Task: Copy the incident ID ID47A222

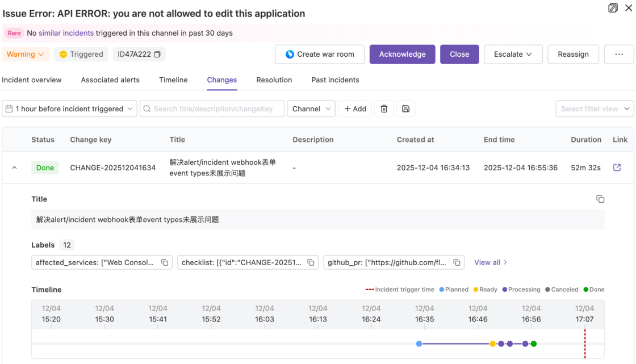Action: (157, 55)
